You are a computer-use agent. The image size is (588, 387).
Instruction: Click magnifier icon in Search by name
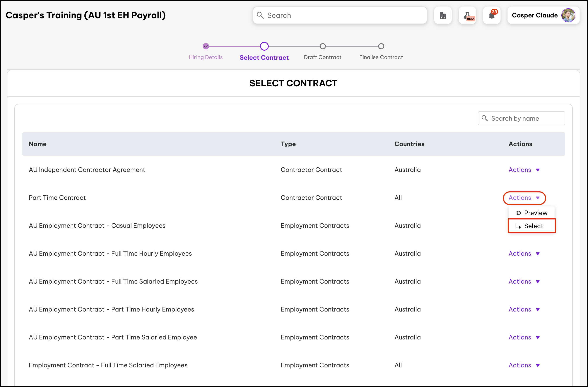click(485, 118)
